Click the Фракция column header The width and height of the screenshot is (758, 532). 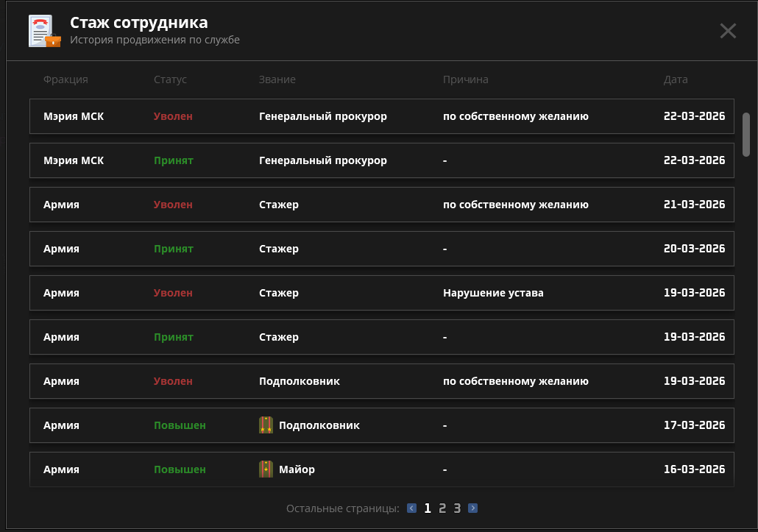click(65, 79)
